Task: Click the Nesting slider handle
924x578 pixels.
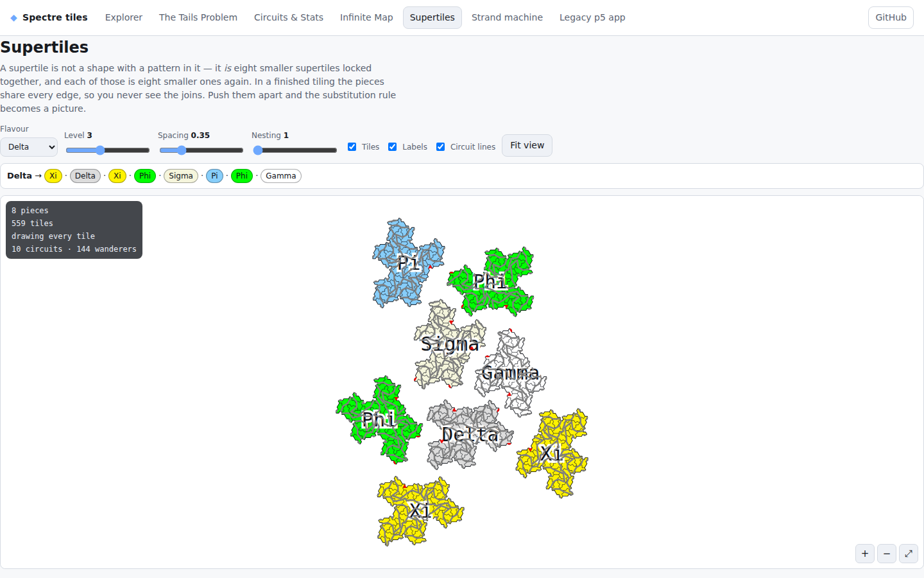Action: (x=258, y=150)
